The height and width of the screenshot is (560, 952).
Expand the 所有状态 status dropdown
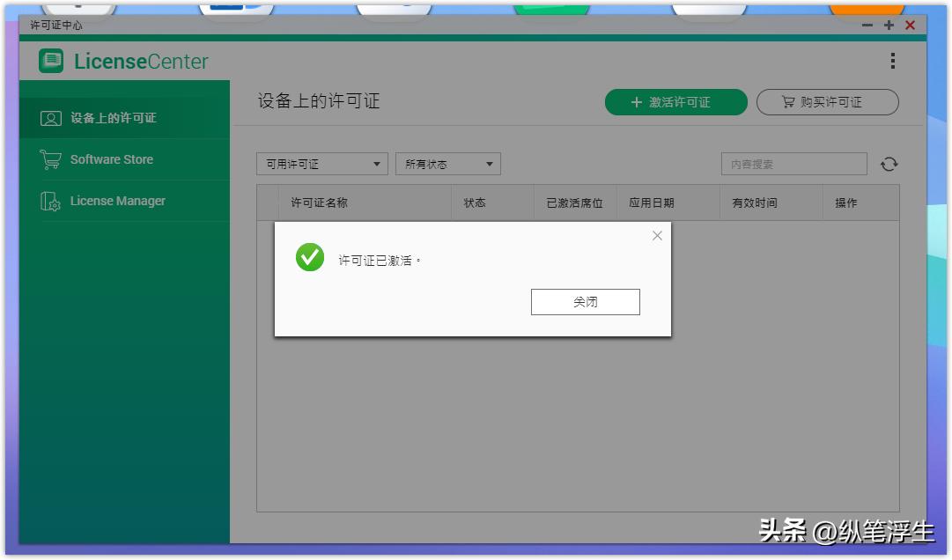[447, 164]
